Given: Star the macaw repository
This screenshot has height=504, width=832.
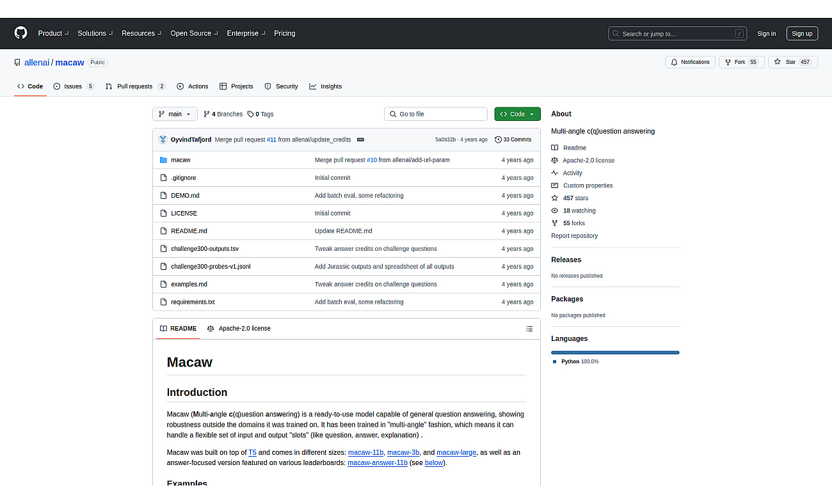Looking at the screenshot, I should pyautogui.click(x=792, y=62).
